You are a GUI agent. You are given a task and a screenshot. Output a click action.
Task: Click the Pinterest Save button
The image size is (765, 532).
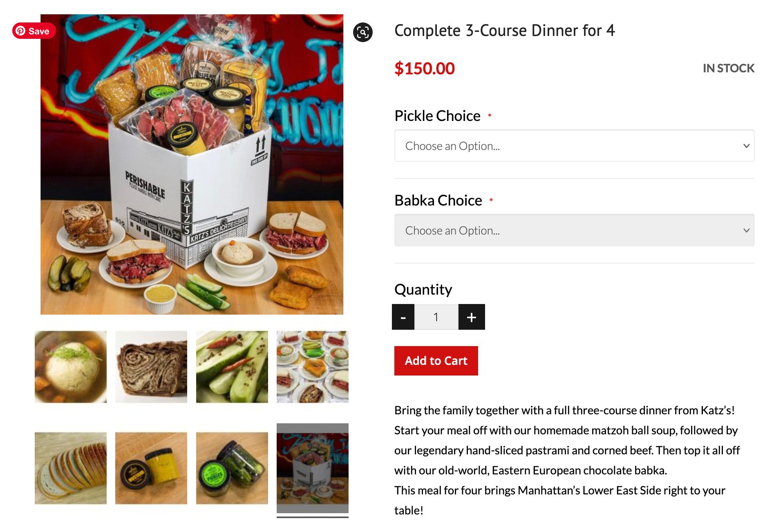34,31
